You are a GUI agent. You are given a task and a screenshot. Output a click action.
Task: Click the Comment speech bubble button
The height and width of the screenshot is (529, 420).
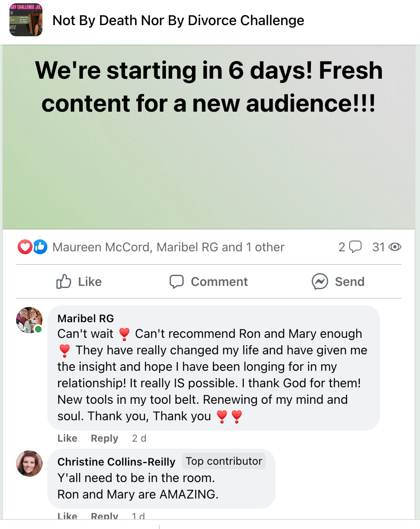coord(209,282)
